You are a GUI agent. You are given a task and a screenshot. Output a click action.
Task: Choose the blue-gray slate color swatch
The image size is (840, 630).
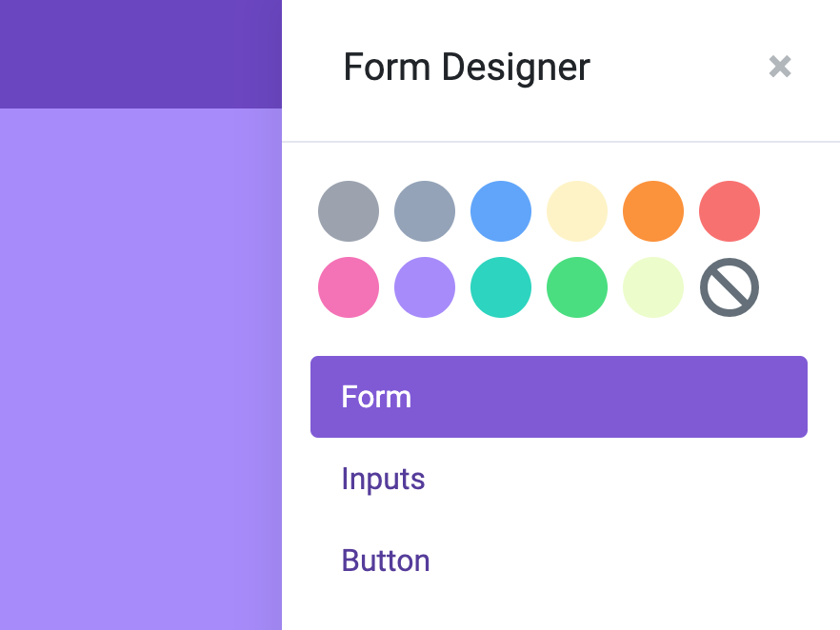(425, 211)
